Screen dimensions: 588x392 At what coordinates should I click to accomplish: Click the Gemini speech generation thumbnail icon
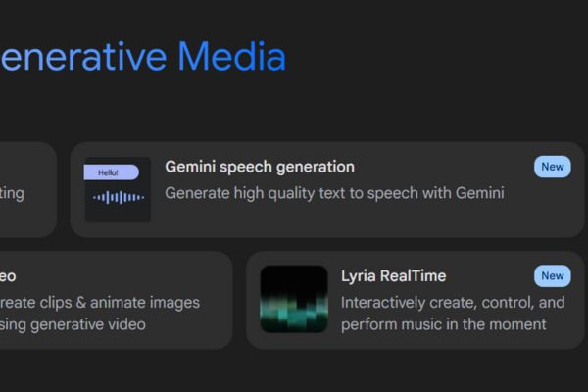click(x=118, y=189)
